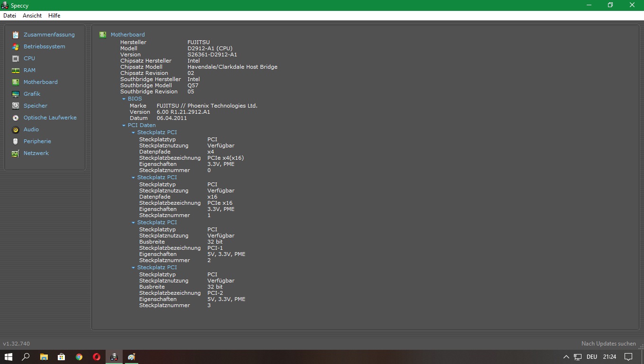644x364 pixels.
Task: Launch Opera browser from the taskbar
Action: [97, 357]
